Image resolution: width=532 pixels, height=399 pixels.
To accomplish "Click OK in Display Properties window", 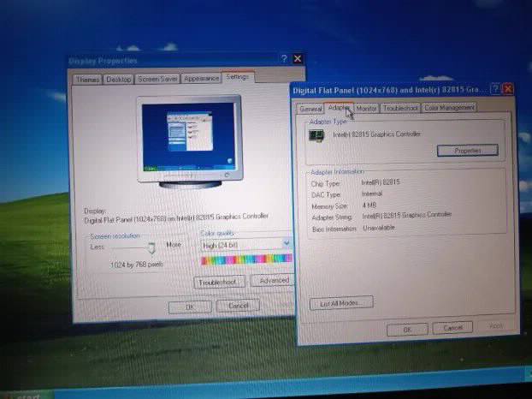I will pos(190,307).
